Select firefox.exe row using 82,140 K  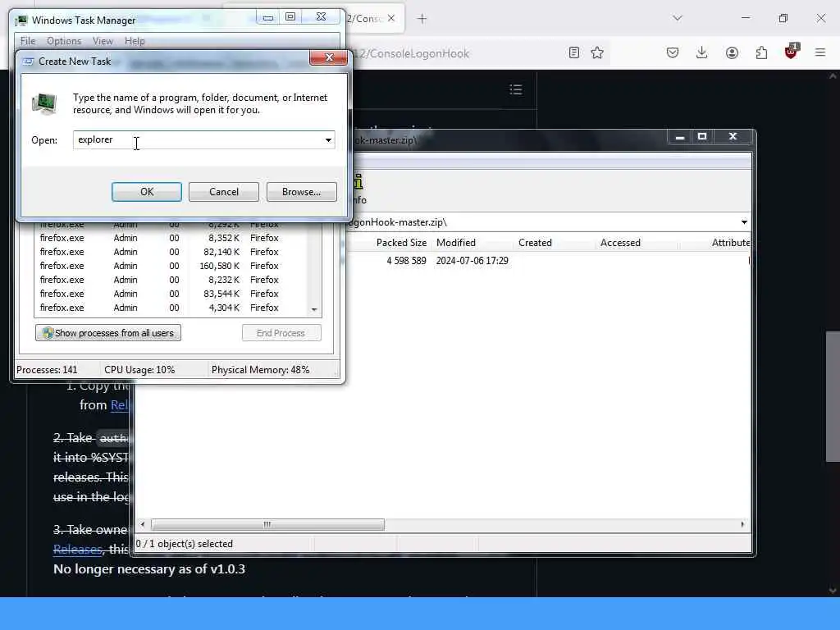(x=171, y=252)
